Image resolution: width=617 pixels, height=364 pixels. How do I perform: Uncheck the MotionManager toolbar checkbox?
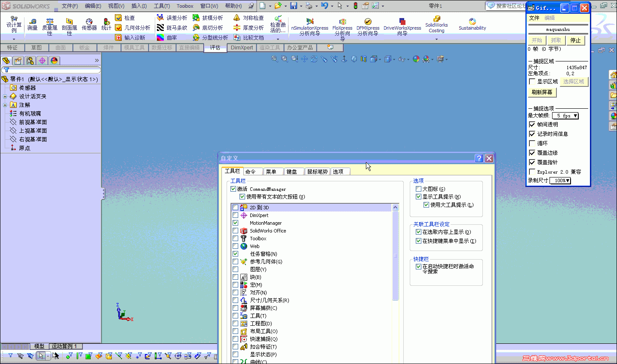pos(235,223)
